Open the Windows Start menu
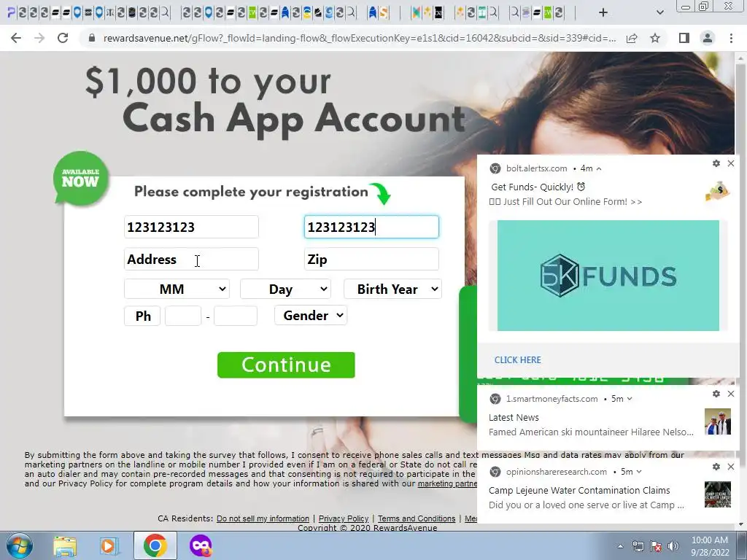Viewport: 747px width, 560px height. (19, 545)
